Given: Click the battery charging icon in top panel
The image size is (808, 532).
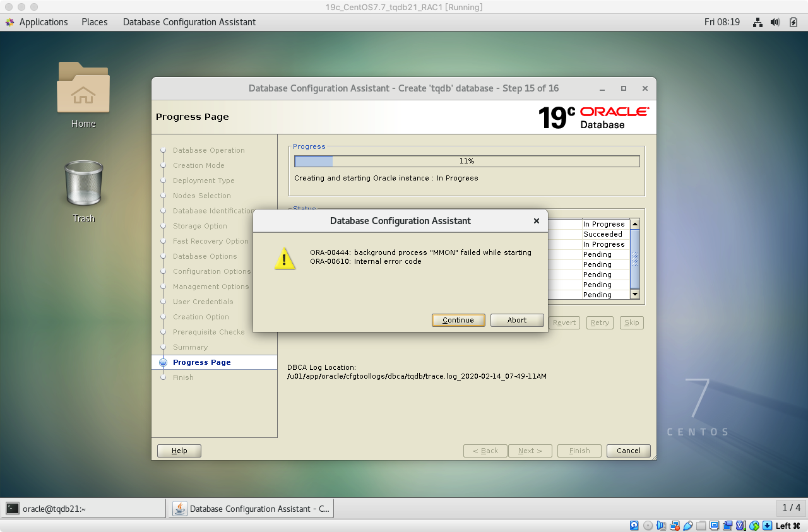Looking at the screenshot, I should [x=794, y=22].
